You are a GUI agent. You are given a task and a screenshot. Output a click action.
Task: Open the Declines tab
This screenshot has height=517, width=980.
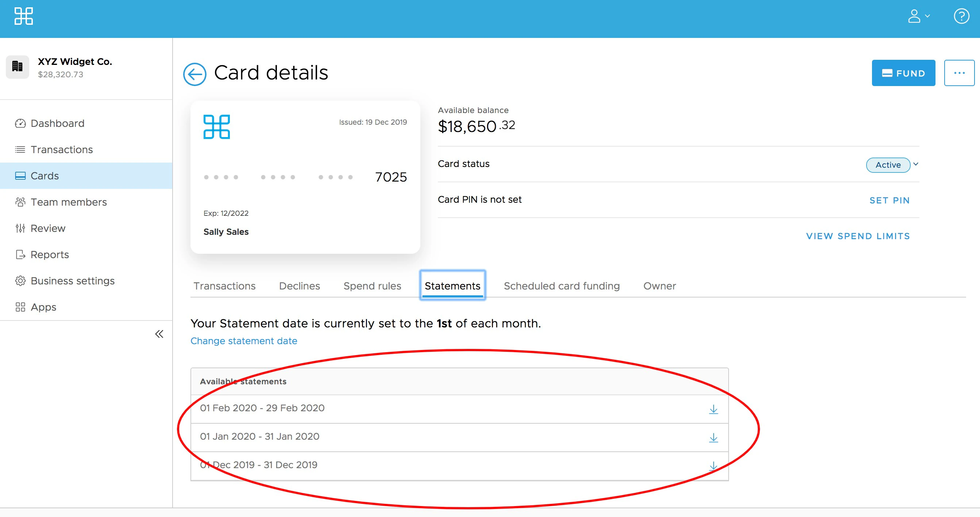click(300, 286)
